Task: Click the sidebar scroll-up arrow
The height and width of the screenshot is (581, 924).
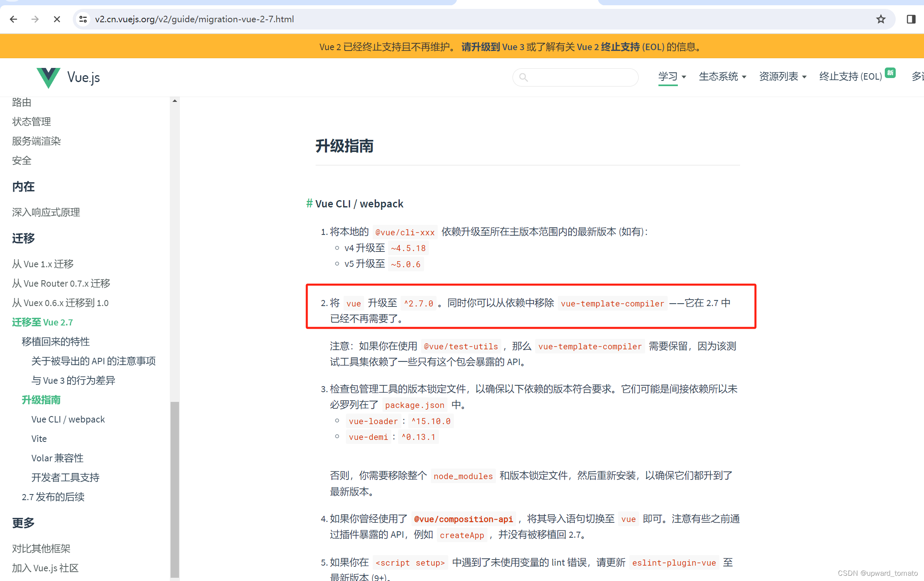Action: [x=175, y=101]
